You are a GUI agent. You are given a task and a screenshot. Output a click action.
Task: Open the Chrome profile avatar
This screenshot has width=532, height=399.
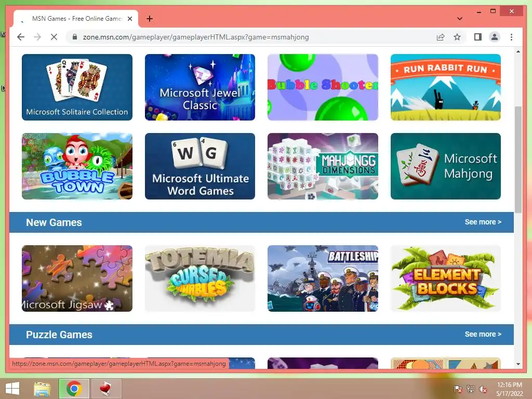tap(495, 37)
